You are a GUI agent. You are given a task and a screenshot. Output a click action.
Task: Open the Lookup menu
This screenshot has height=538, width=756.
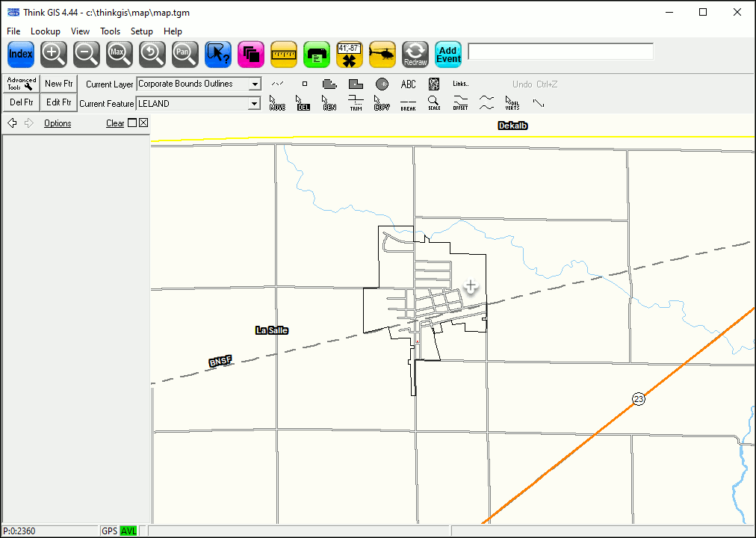(x=45, y=31)
